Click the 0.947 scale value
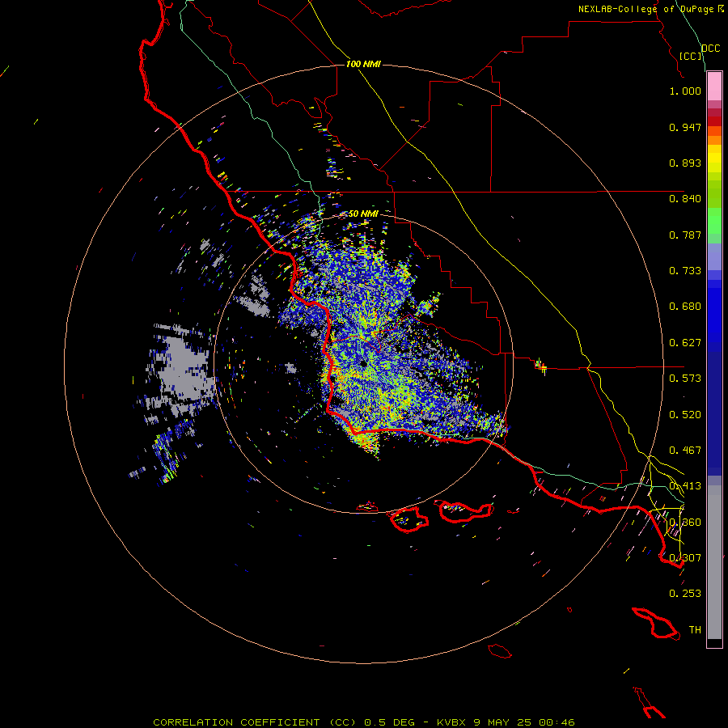 coord(685,127)
